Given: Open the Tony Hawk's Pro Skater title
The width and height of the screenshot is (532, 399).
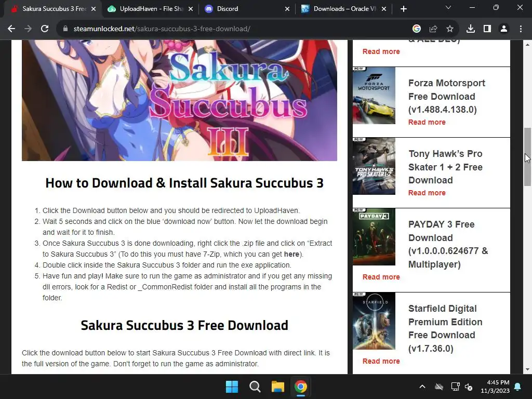Looking at the screenshot, I should coord(445,167).
